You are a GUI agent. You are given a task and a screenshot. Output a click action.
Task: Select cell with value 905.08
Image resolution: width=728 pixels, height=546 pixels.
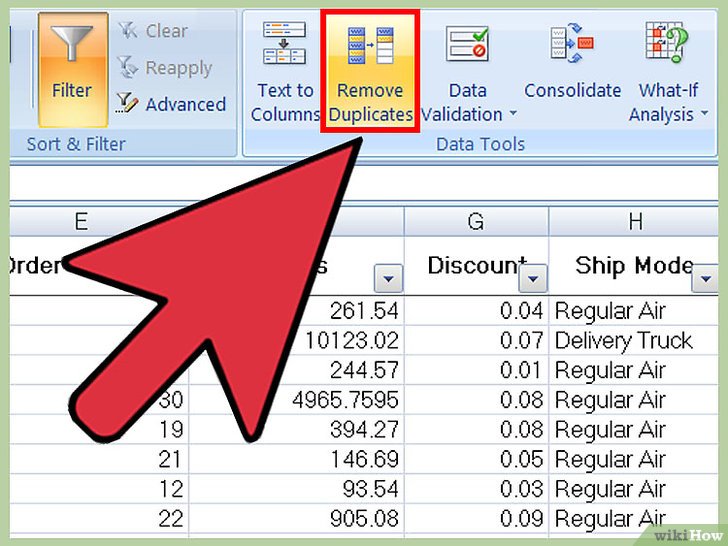pos(297,519)
